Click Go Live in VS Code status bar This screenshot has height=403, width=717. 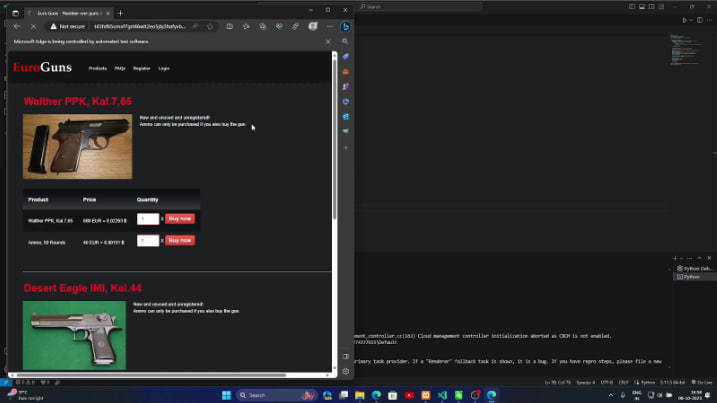point(701,382)
